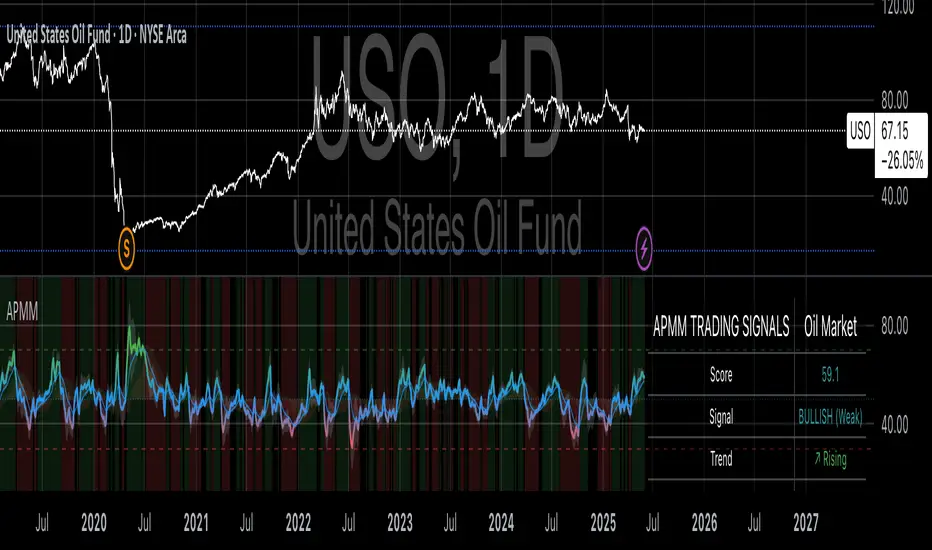The image size is (932, 550).
Task: Click the Score value 59.1
Action: (x=830, y=374)
